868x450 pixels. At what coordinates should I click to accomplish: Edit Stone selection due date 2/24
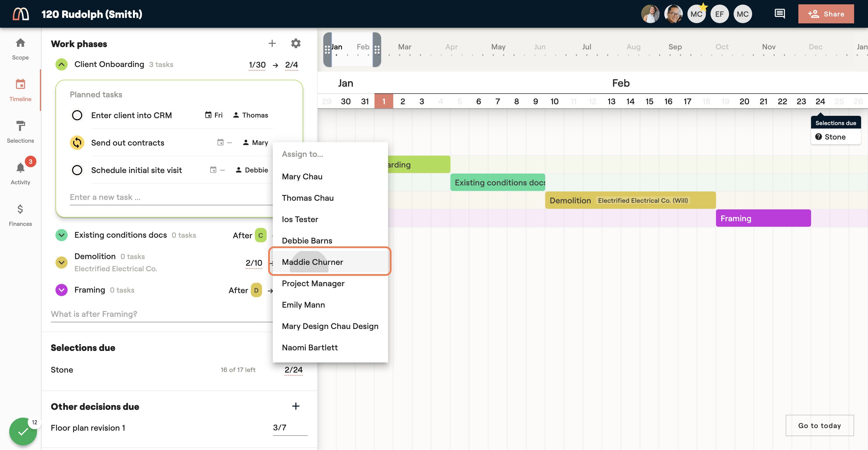294,370
